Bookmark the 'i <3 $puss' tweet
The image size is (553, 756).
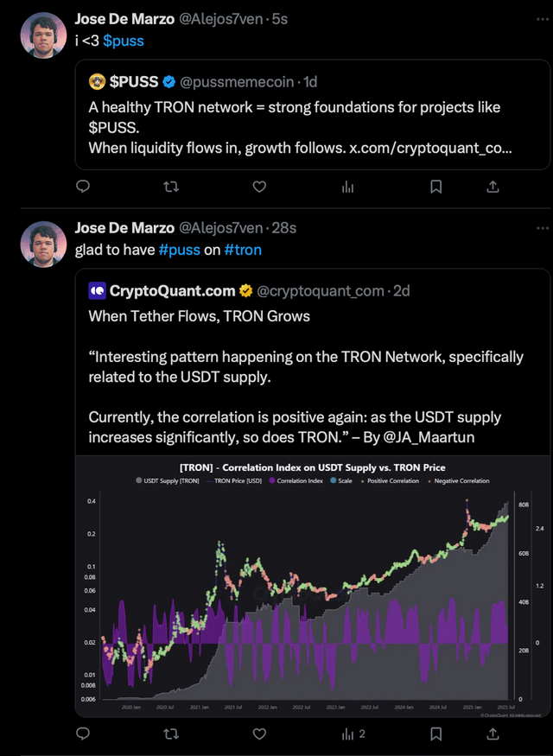pos(435,187)
